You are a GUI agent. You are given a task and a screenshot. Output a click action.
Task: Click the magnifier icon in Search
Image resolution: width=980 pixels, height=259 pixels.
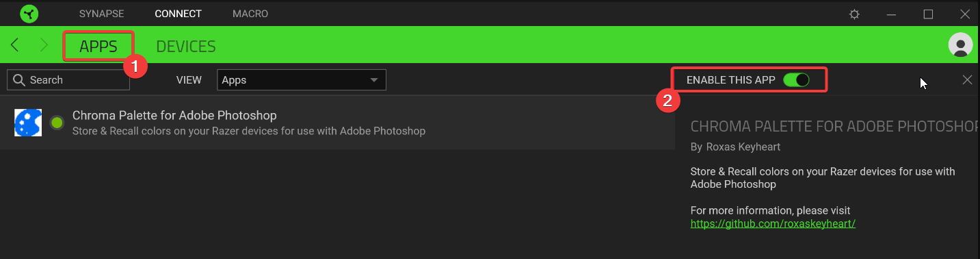coord(19,80)
